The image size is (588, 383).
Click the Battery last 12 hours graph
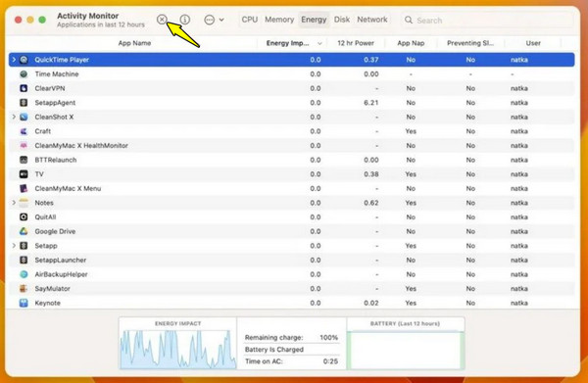(405, 350)
